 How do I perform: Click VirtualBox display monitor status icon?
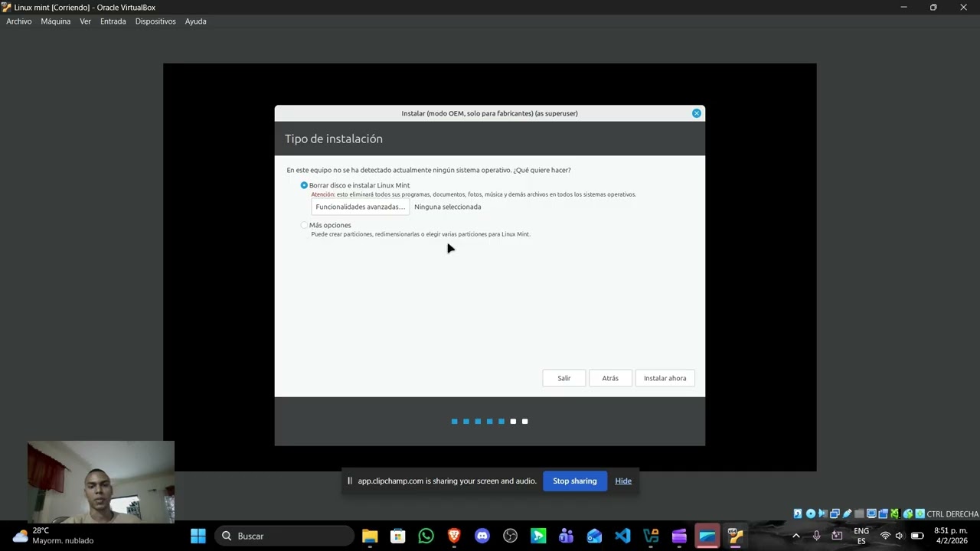[871, 514]
